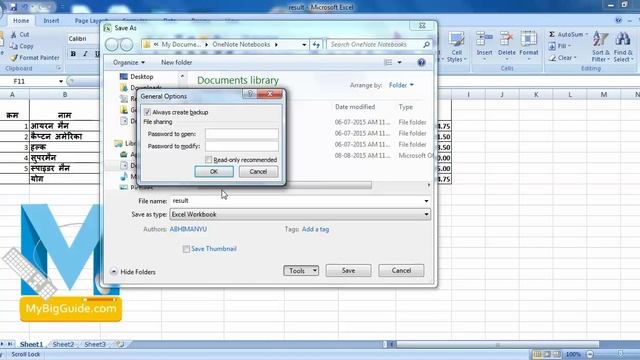Viewport: 640px width, 360px height.
Task: Click zoom out minus button in status bar
Action: [590, 354]
